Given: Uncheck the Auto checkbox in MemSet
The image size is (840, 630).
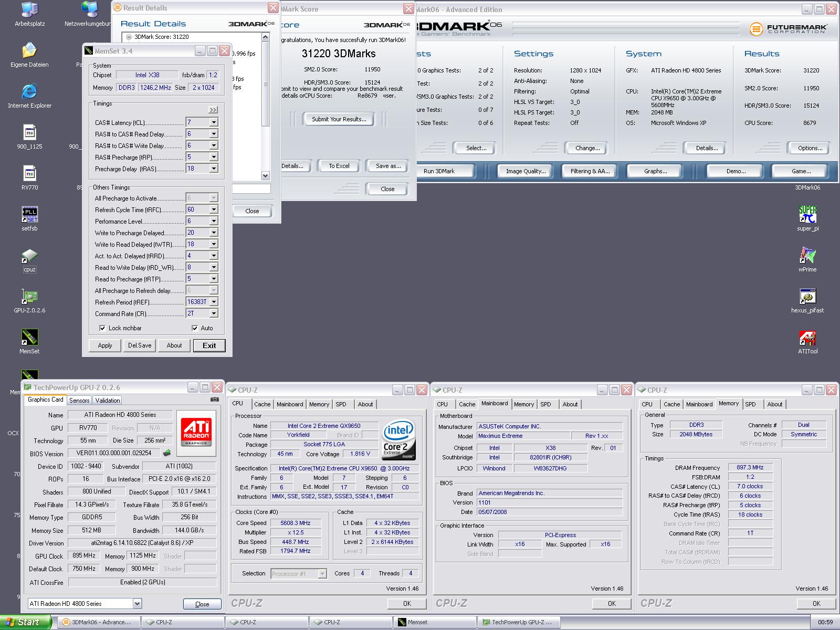Looking at the screenshot, I should click(x=195, y=328).
